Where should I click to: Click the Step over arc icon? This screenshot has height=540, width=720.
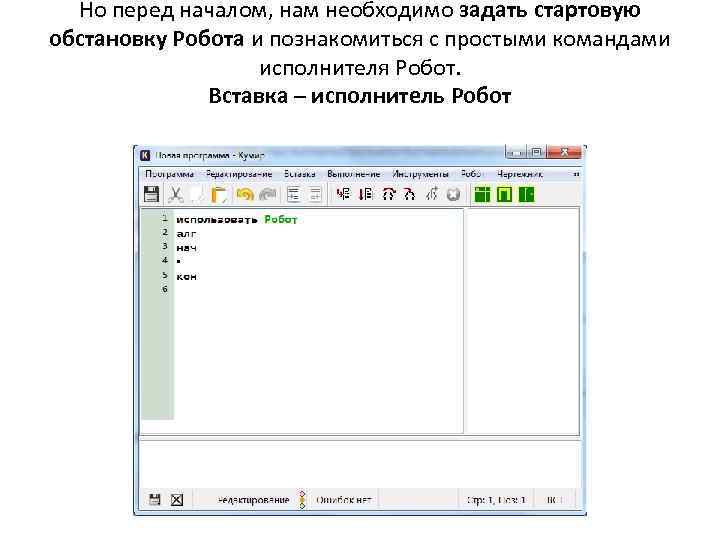point(388,194)
